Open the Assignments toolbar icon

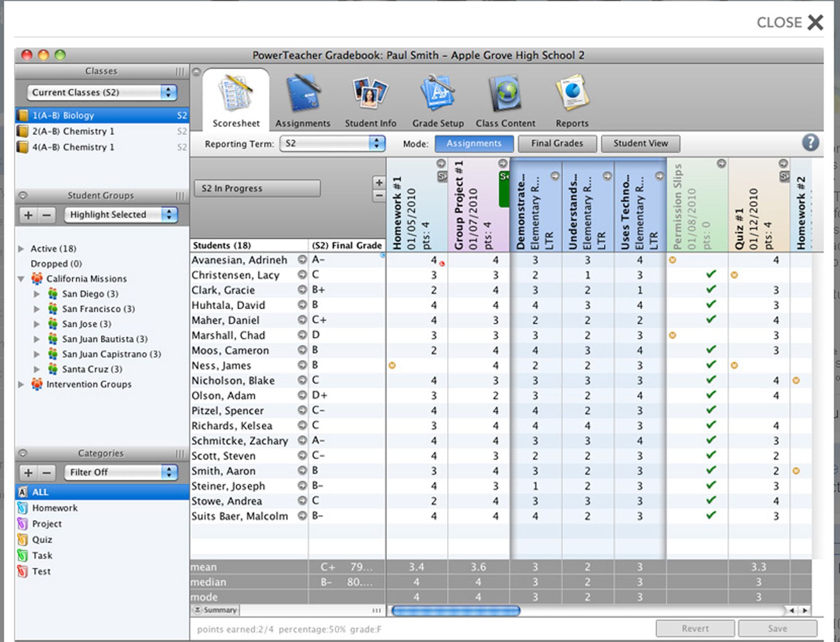[x=302, y=93]
